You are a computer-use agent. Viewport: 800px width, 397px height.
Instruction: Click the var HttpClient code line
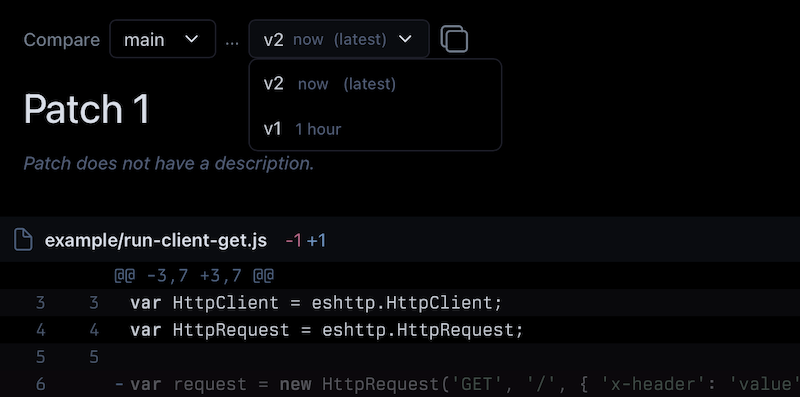316,303
